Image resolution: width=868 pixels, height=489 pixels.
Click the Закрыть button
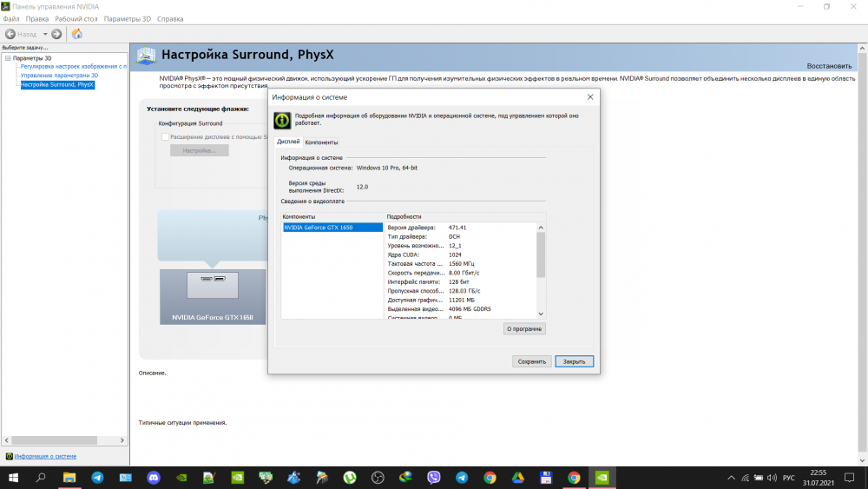point(574,361)
